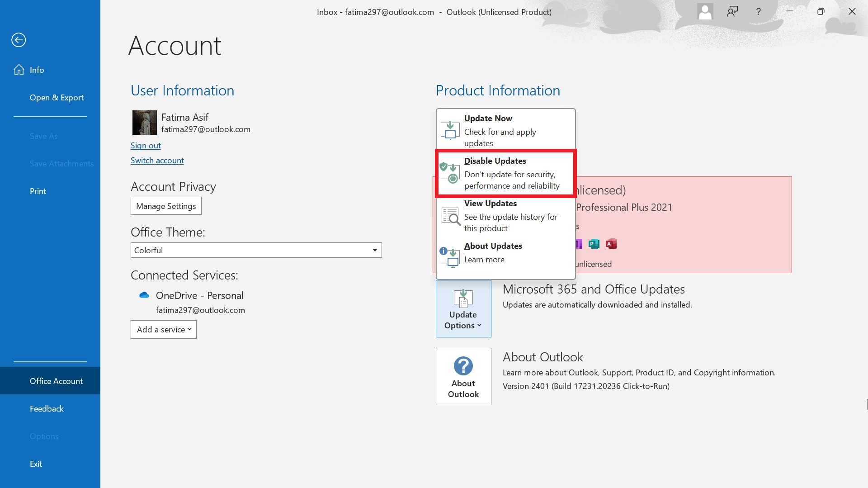Click the Info home icon

(x=19, y=70)
